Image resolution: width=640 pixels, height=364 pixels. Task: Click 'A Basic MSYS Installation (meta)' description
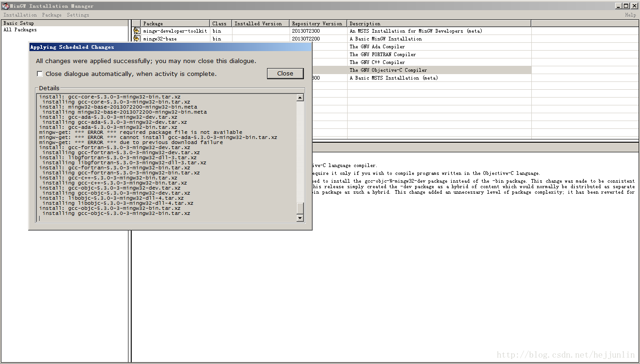point(394,78)
